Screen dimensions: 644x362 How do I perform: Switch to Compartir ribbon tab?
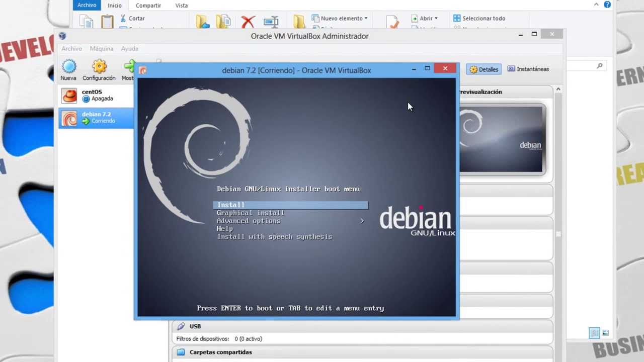148,6
